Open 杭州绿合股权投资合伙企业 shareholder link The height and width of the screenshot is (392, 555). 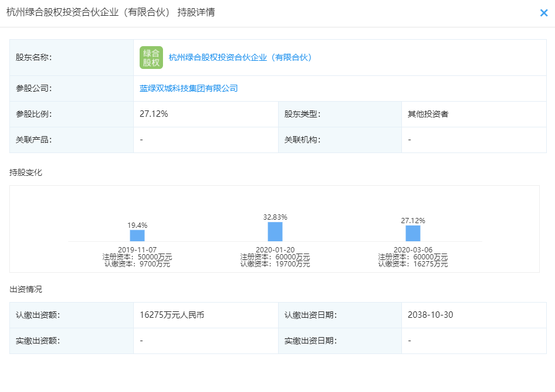(x=240, y=58)
